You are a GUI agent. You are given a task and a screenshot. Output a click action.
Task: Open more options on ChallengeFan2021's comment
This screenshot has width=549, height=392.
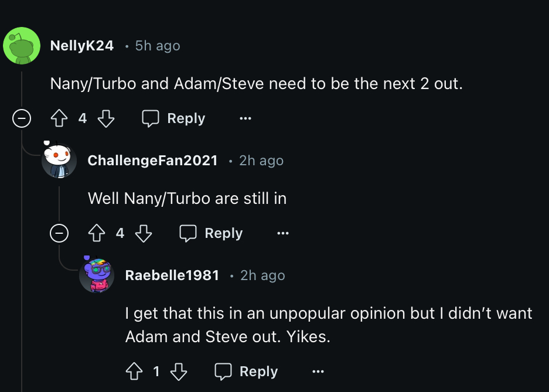[283, 233]
